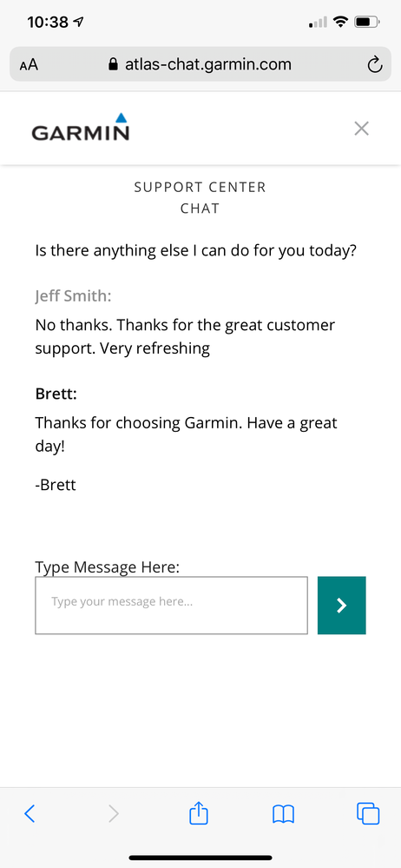Viewport: 401px width, 868px height.
Task: Show open tabs with tabs icon
Action: 368,813
